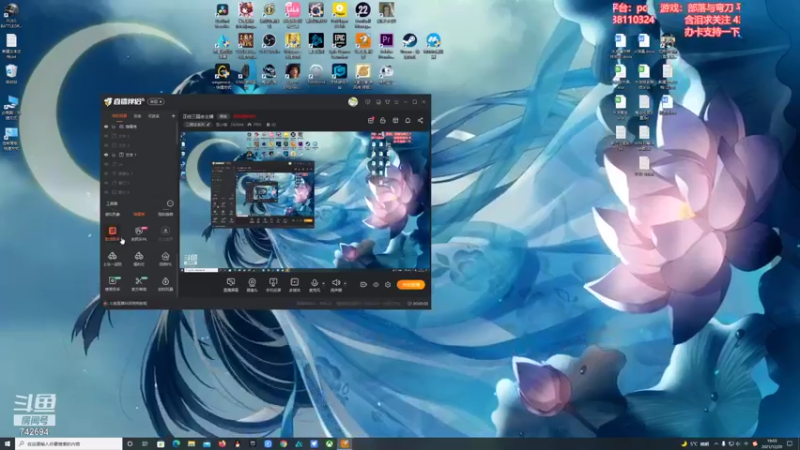Click the toolbox tool with the pink badge

point(139,234)
